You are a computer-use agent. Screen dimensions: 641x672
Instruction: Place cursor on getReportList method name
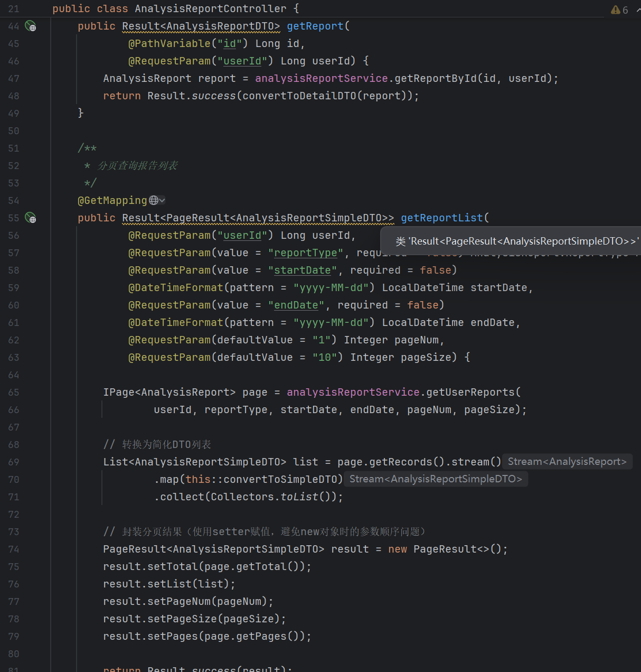(442, 218)
